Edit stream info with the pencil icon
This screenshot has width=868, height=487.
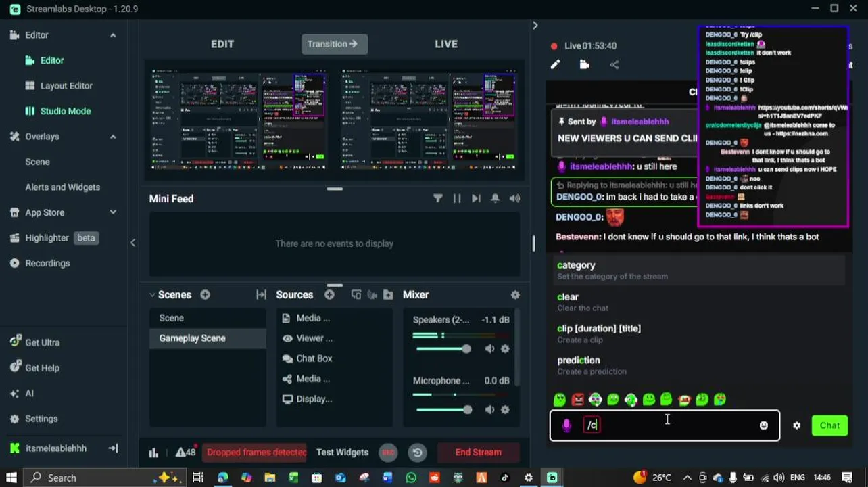555,65
